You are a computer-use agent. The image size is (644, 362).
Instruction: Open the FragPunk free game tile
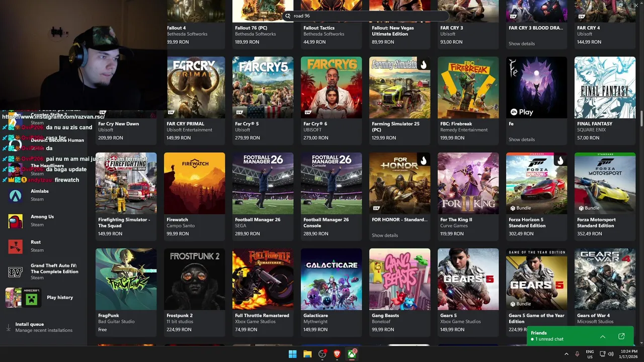126,293
